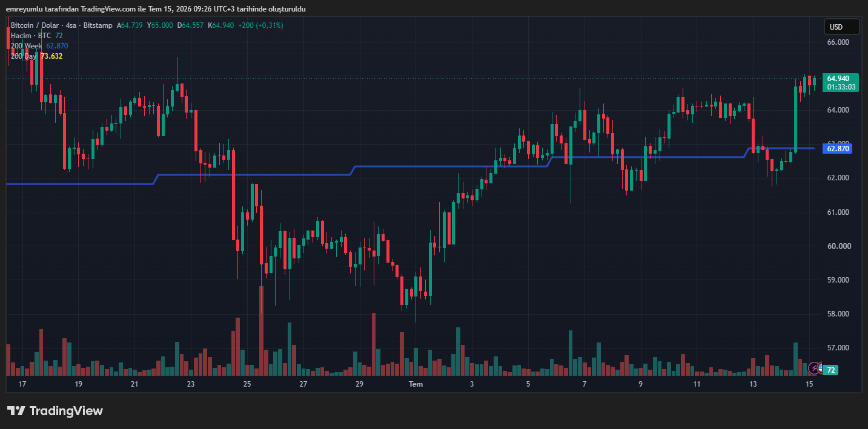Click the close value K64.940 in legend

coord(220,25)
